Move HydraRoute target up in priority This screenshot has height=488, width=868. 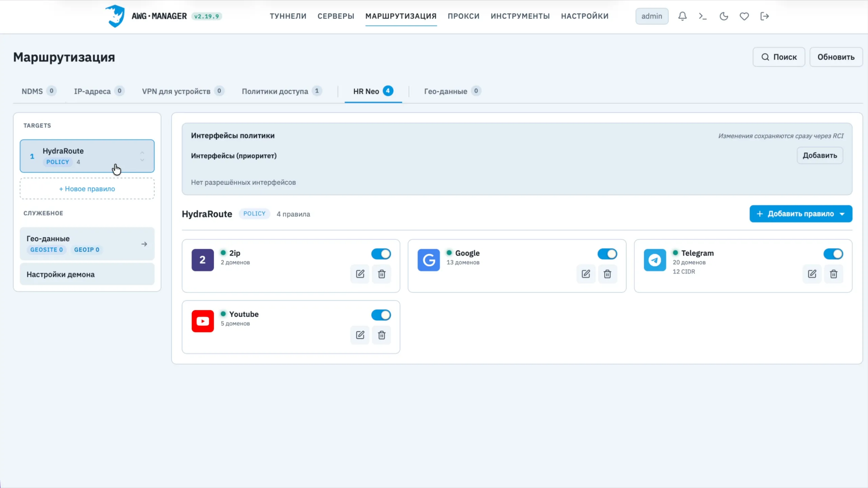[x=142, y=152]
